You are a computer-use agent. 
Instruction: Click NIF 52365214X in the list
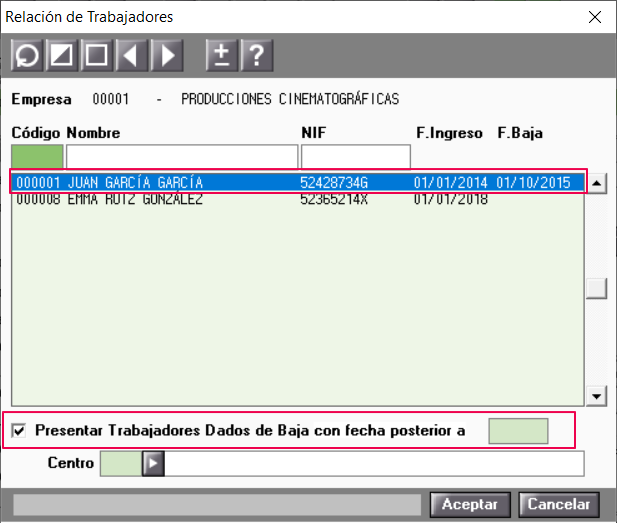coord(334,199)
